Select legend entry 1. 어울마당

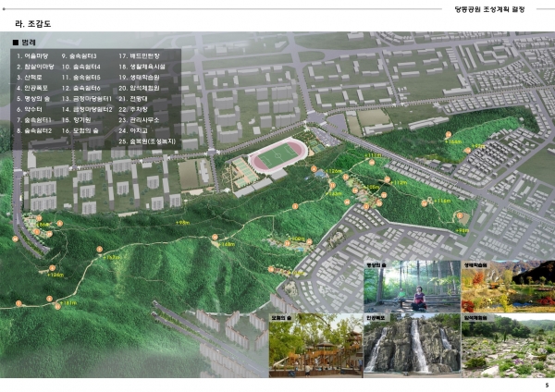32,55
